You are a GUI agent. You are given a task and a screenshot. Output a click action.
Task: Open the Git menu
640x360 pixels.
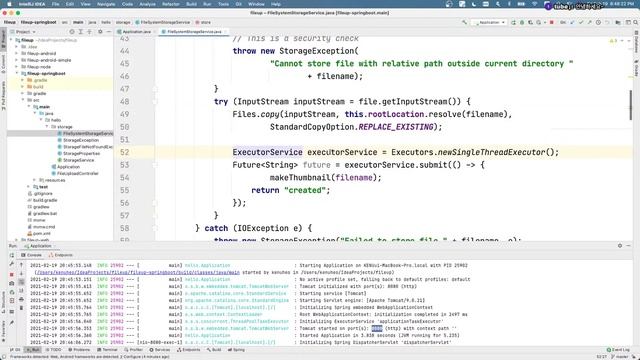tap(238, 4)
